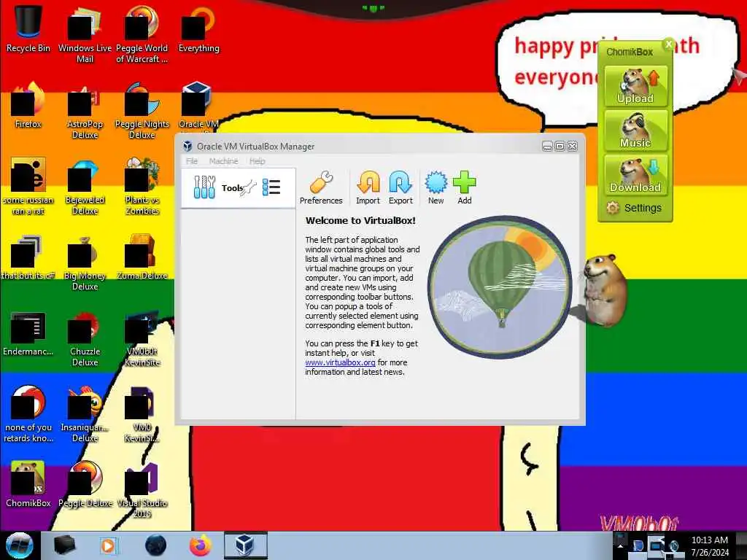Screen dimensions: 747x560
Task: Click the Firefox taskbar icon
Action: click(x=201, y=545)
